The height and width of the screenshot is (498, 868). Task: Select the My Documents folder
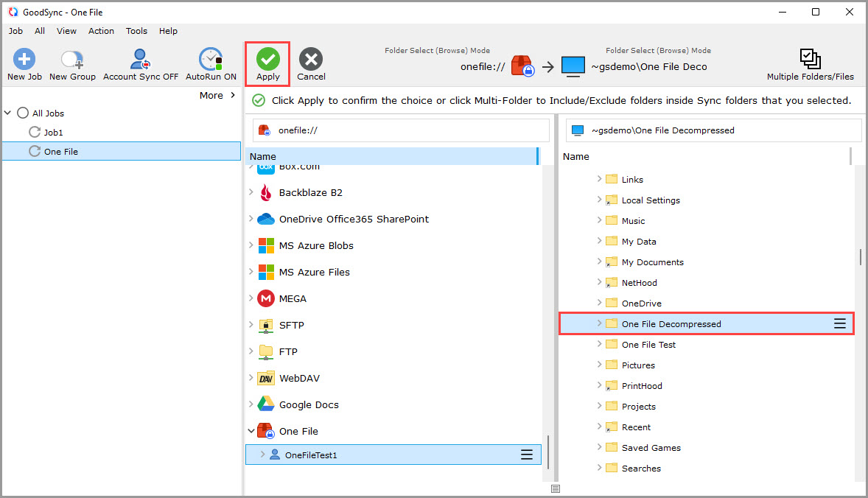[x=652, y=262]
